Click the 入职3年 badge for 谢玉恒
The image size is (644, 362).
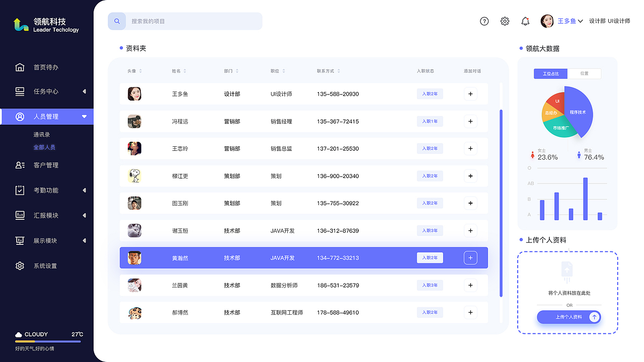point(430,230)
